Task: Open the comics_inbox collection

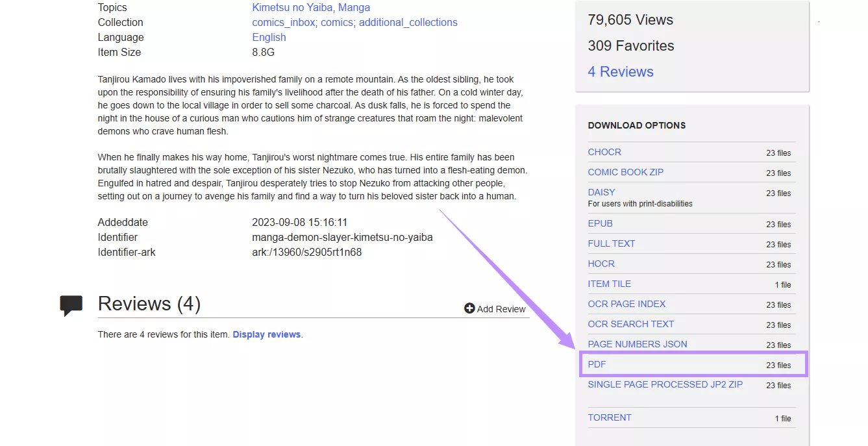Action: pyautogui.click(x=283, y=22)
